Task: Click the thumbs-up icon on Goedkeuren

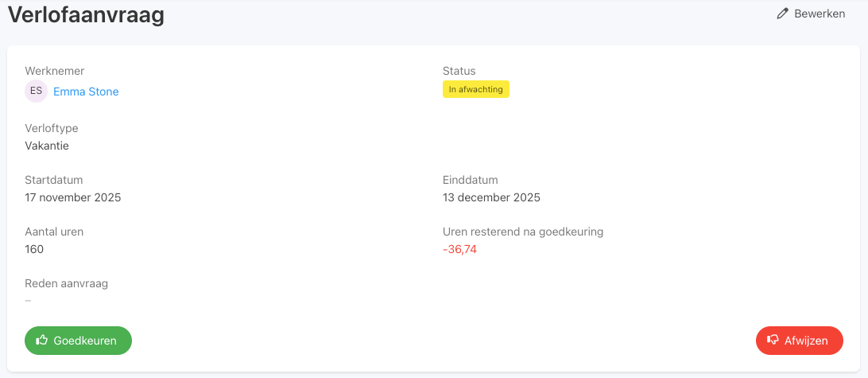Action: click(42, 340)
